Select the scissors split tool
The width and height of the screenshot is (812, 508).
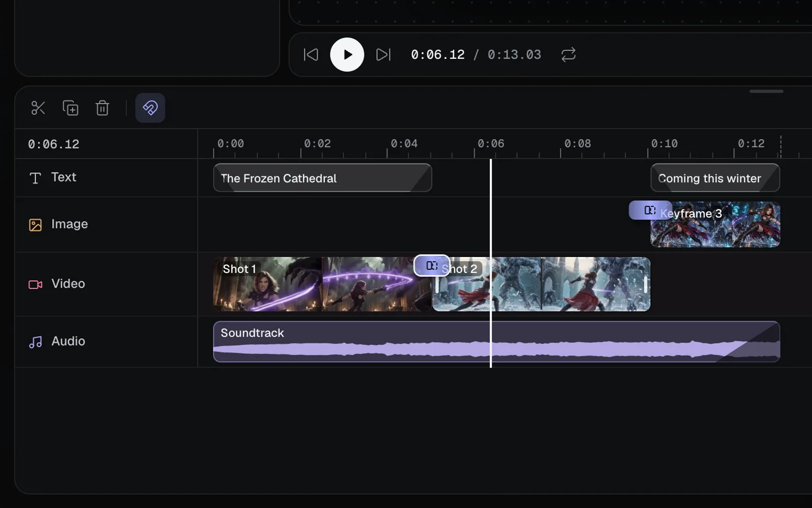tap(38, 108)
